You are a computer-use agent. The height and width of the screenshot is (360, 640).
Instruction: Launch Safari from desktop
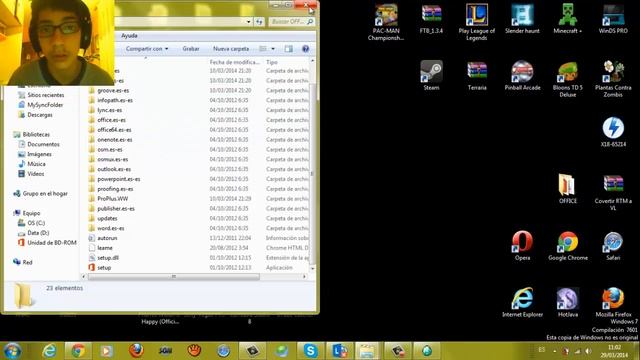(x=613, y=246)
